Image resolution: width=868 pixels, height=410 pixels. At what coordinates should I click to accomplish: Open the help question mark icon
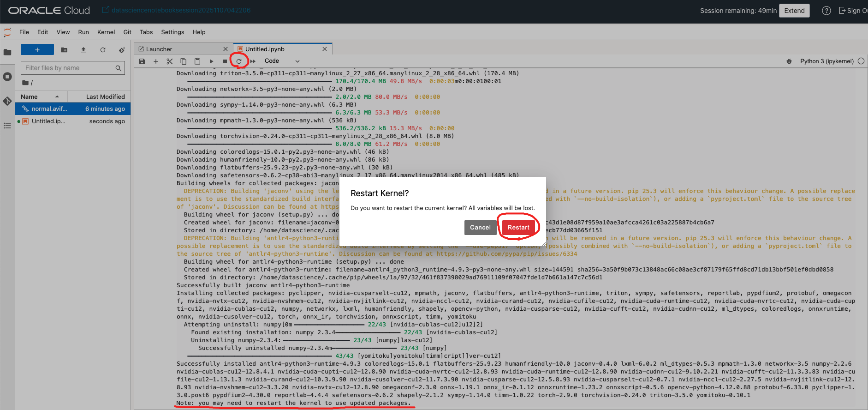click(826, 11)
